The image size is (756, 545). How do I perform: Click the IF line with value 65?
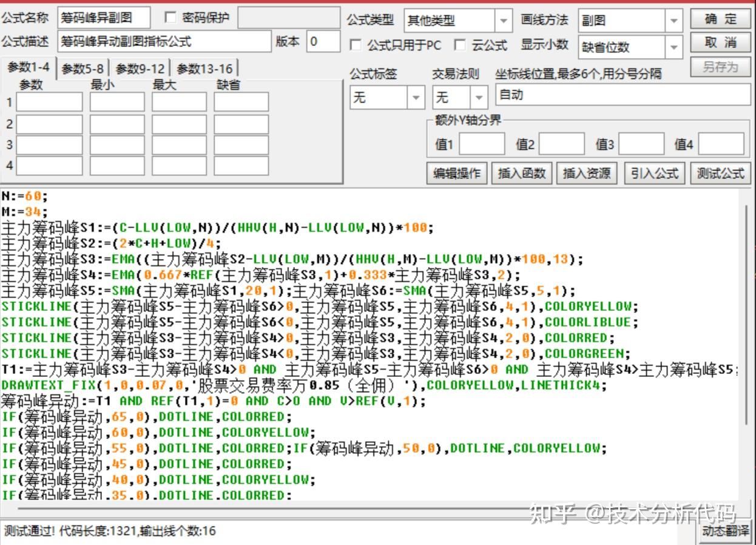(147, 417)
